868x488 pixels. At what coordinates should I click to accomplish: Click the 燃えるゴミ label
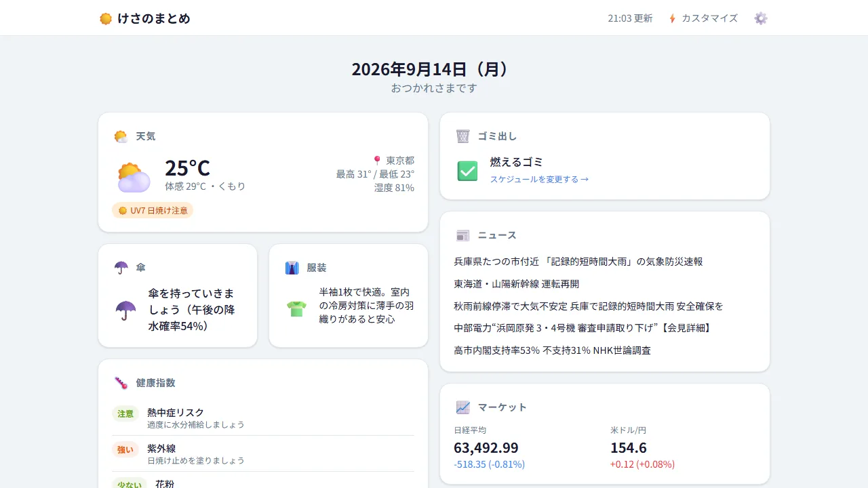[517, 162]
